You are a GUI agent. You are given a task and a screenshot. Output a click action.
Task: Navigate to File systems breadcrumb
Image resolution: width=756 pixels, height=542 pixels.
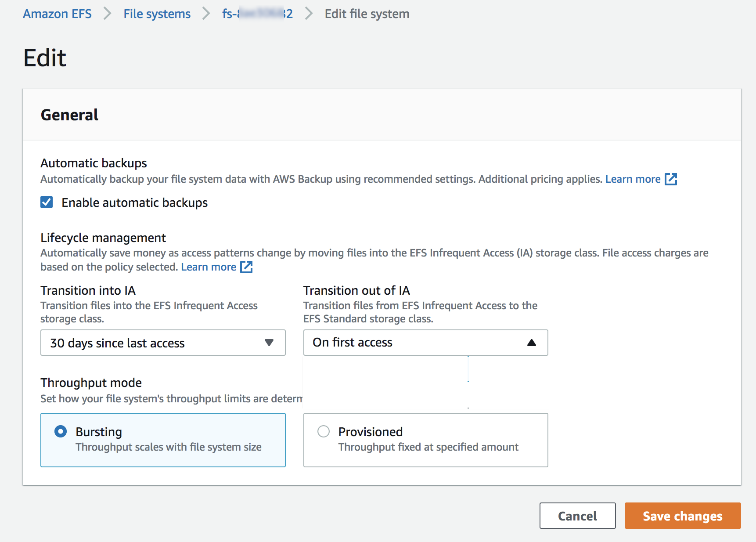[157, 14]
